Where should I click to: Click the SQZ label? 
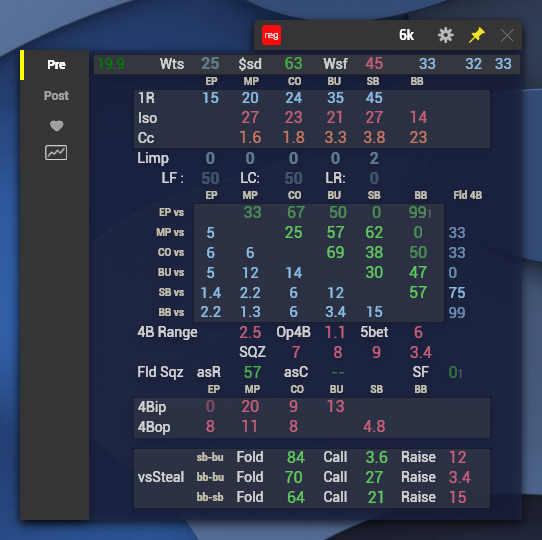(252, 352)
